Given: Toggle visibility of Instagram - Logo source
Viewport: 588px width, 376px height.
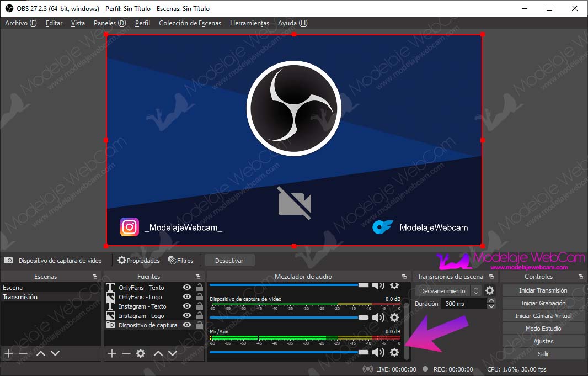Looking at the screenshot, I should click(187, 316).
